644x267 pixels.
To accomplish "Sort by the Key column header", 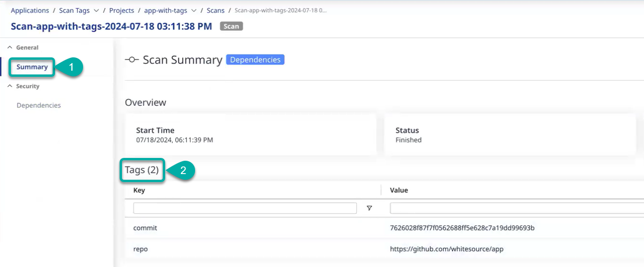I will click(139, 190).
